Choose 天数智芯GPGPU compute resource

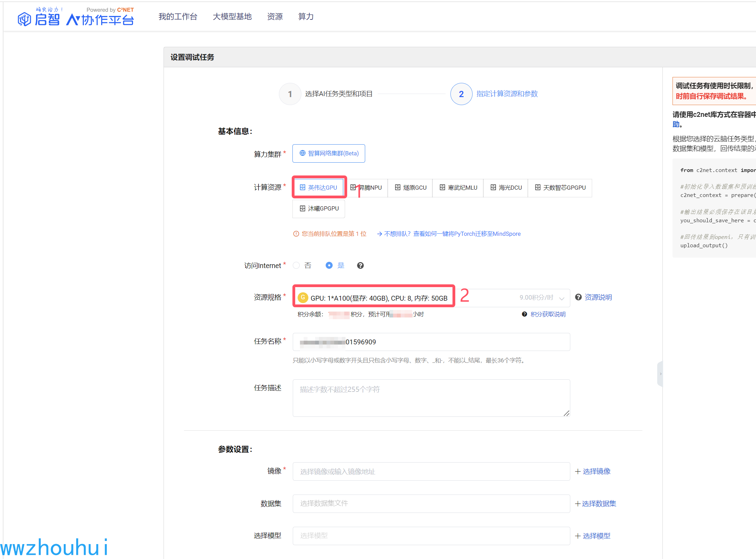(560, 188)
